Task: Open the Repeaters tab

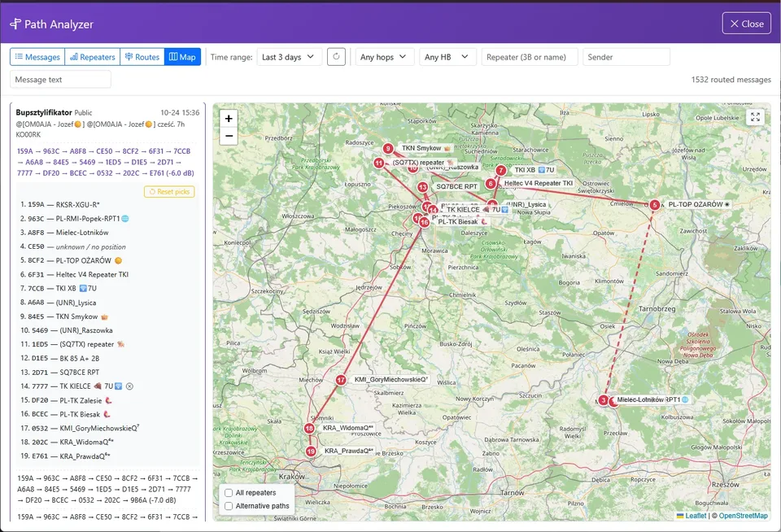Action: click(x=92, y=57)
